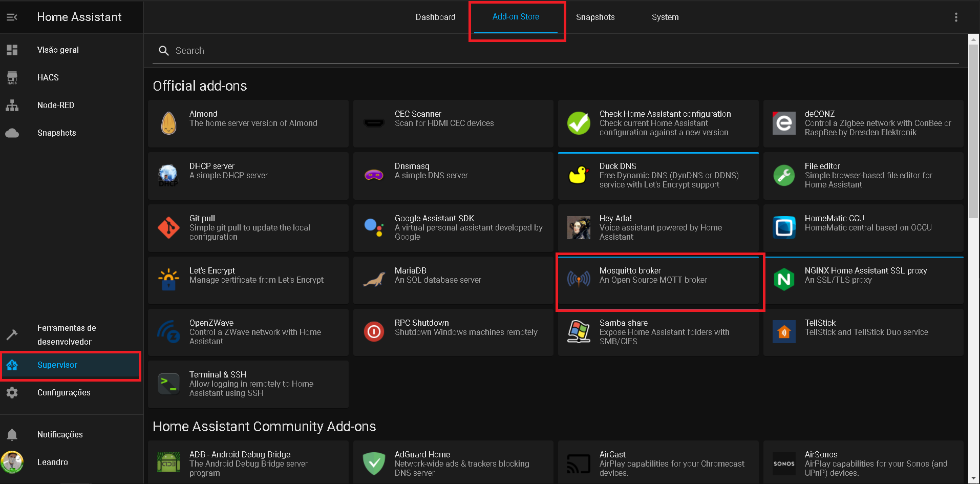Click the deCONZ add-on icon

click(784, 123)
